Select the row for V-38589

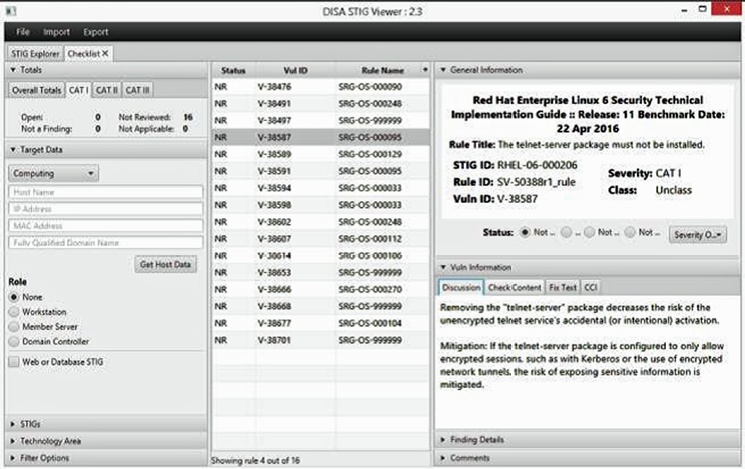321,154
